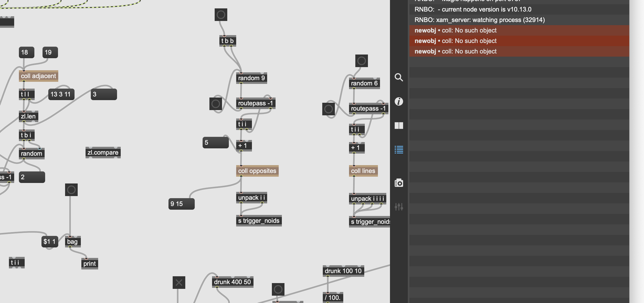The height and width of the screenshot is (303, 644).
Task: Click the message box containing 18
Action: (26, 52)
